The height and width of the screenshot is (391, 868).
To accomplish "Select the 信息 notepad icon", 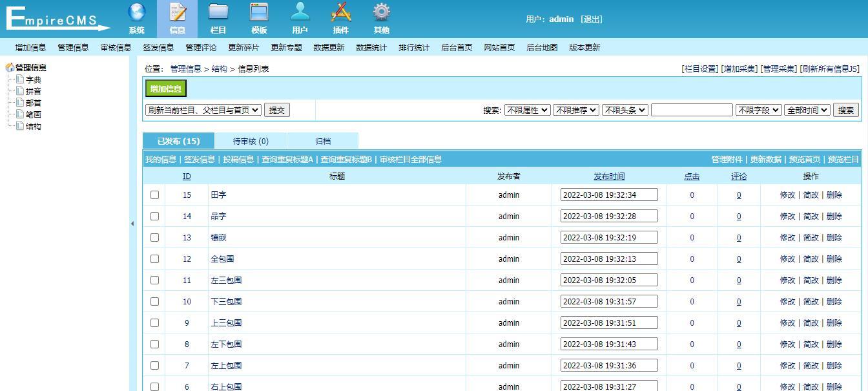I will [178, 13].
